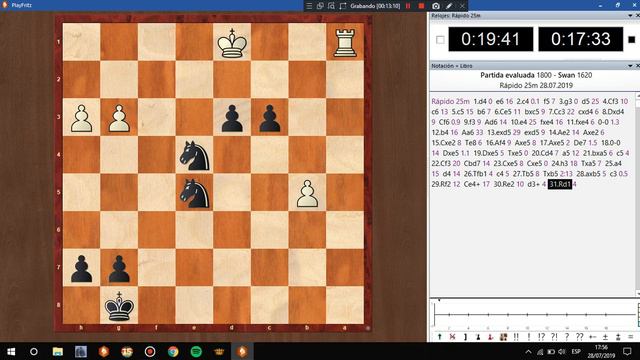Mark position as ± white better
640x360 pixels.
605,337
